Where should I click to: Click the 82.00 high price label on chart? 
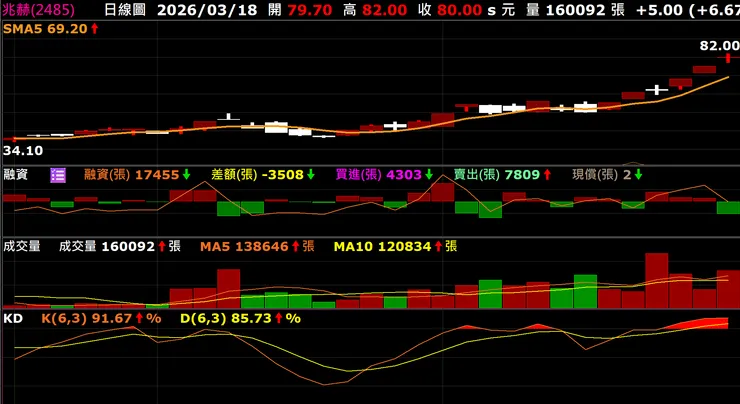719,46
